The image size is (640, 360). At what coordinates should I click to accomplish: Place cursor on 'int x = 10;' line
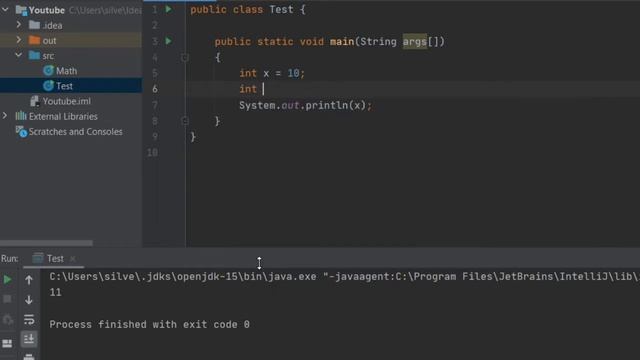coord(272,73)
